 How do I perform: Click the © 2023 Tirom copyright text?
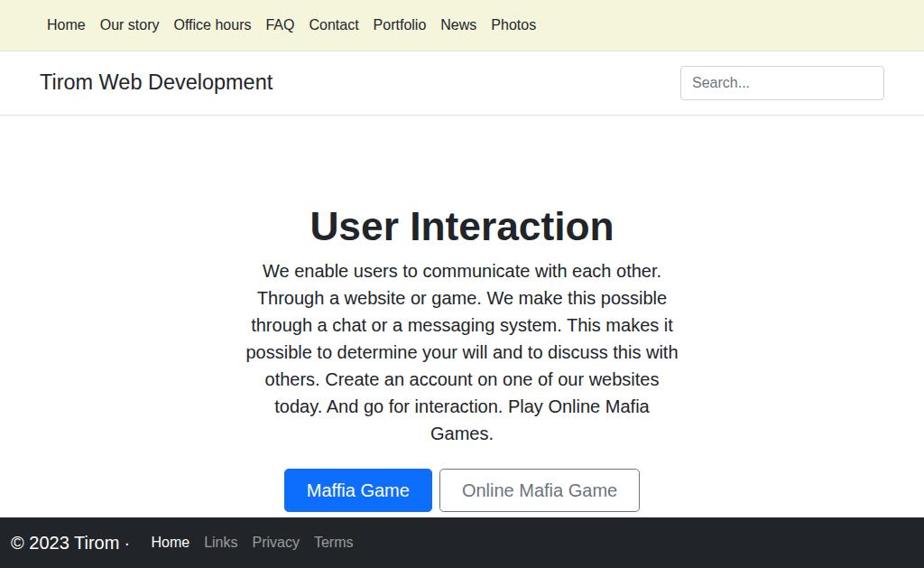(x=65, y=543)
